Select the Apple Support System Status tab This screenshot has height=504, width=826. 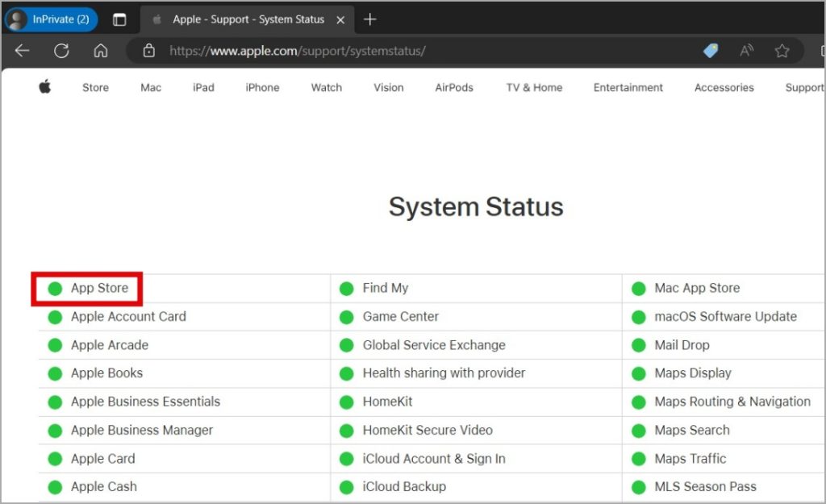point(248,19)
